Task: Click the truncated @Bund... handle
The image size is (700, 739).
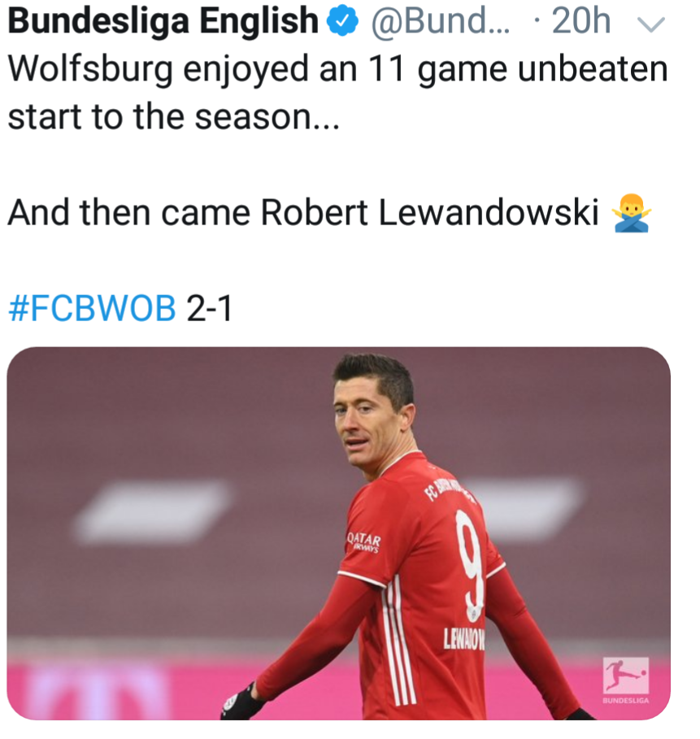Action: (x=441, y=21)
